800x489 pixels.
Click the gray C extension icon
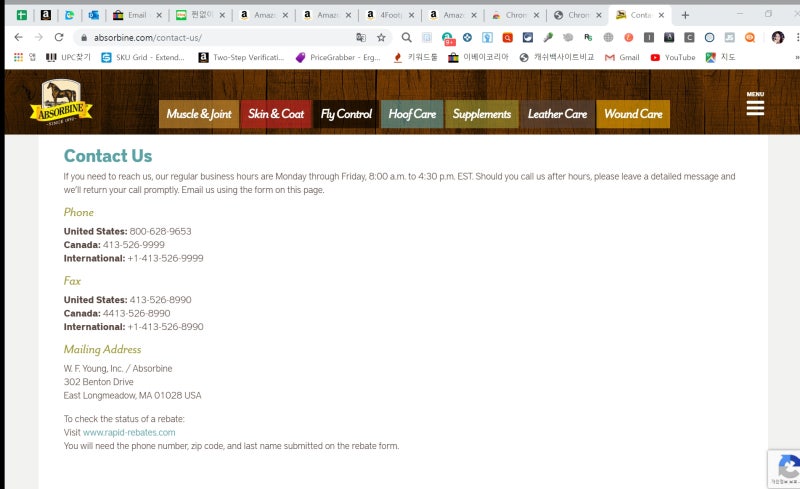689,37
